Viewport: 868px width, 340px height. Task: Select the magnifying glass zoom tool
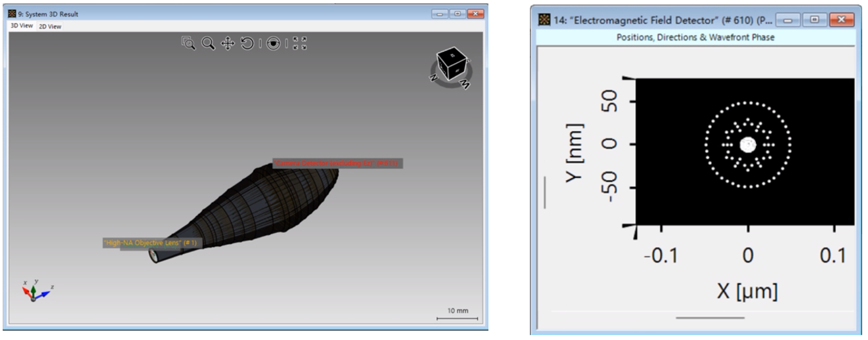208,43
